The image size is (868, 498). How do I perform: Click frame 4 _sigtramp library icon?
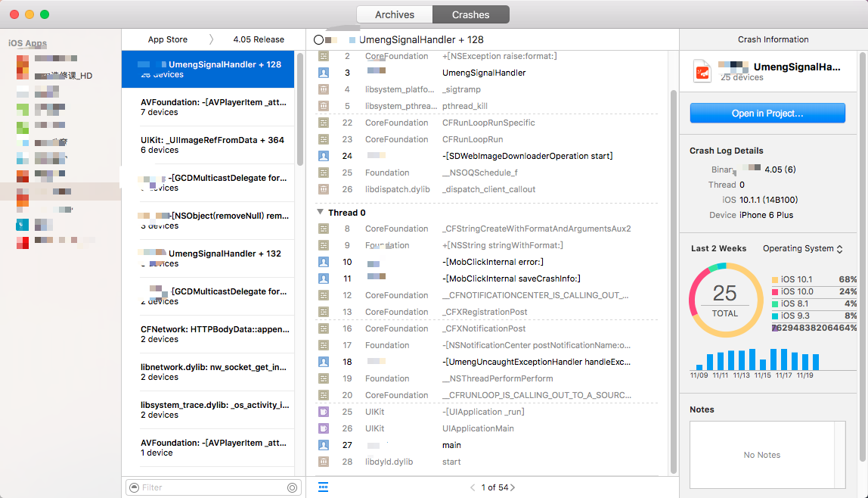tap(324, 89)
